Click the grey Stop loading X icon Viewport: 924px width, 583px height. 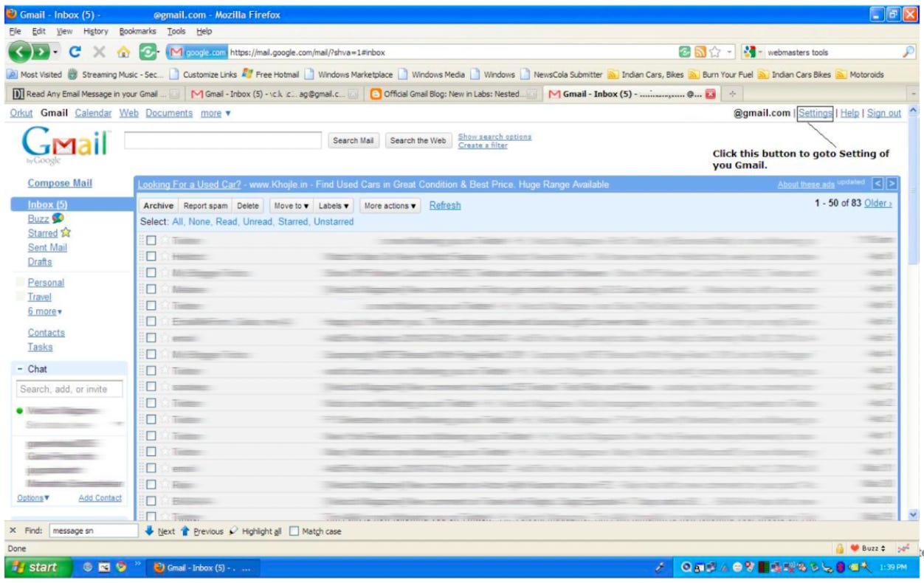100,52
